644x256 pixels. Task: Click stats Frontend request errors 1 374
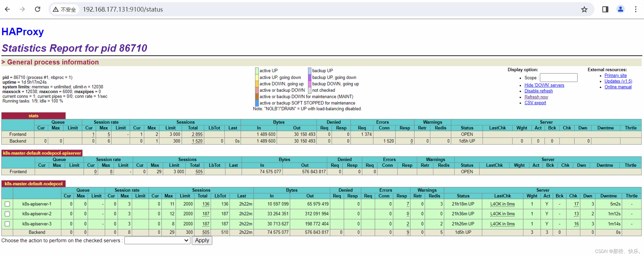pyautogui.click(x=366, y=135)
